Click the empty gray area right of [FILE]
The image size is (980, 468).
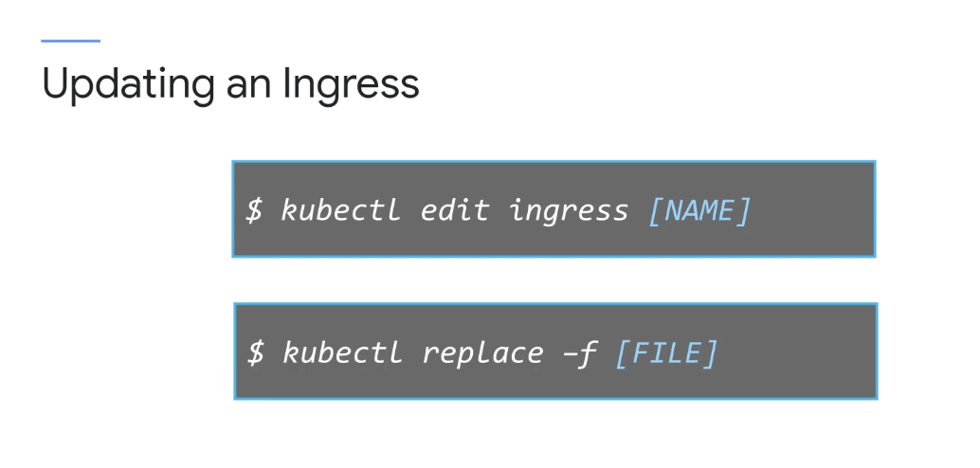coord(797,351)
